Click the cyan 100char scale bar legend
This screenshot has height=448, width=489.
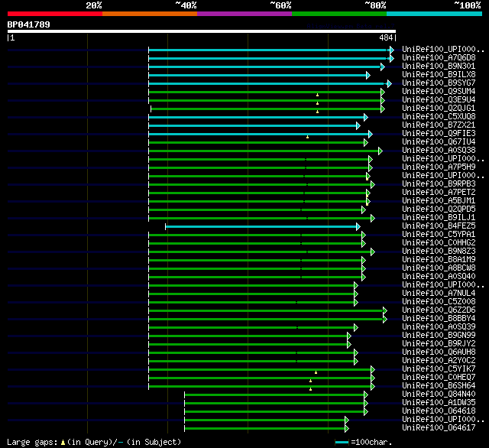tap(342, 442)
